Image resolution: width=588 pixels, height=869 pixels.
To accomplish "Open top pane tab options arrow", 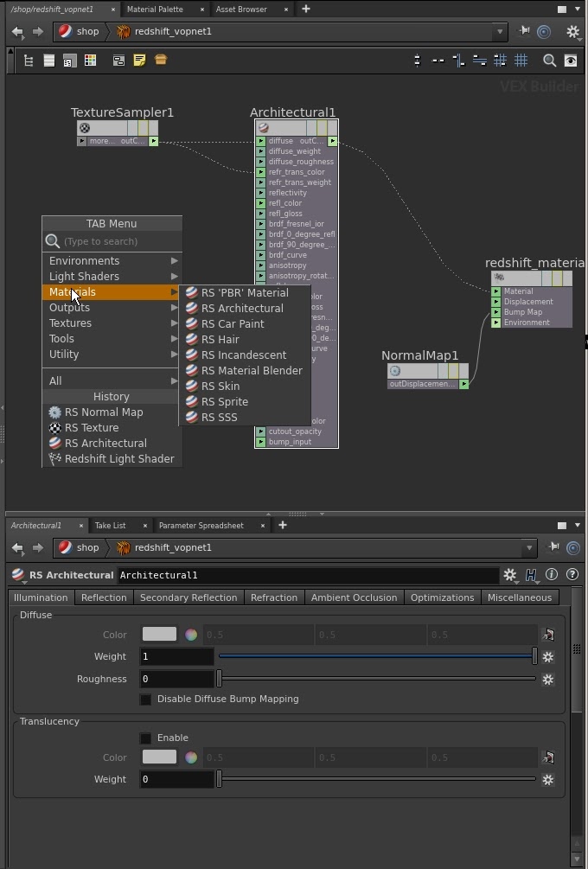I will [x=578, y=10].
